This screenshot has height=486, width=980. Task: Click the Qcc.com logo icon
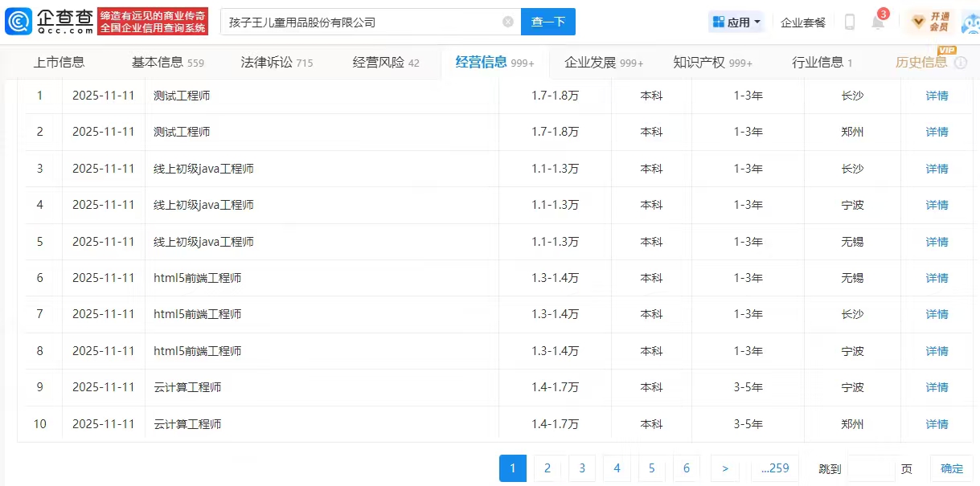[19, 22]
